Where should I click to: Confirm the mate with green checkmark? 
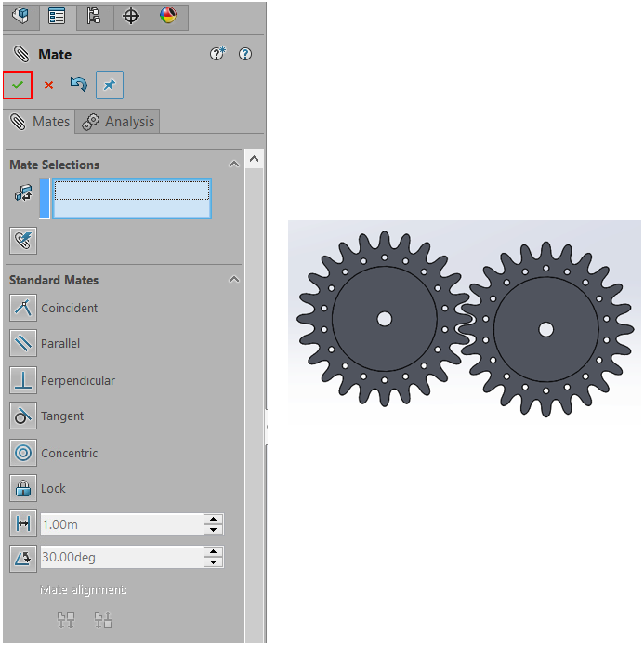(x=18, y=85)
